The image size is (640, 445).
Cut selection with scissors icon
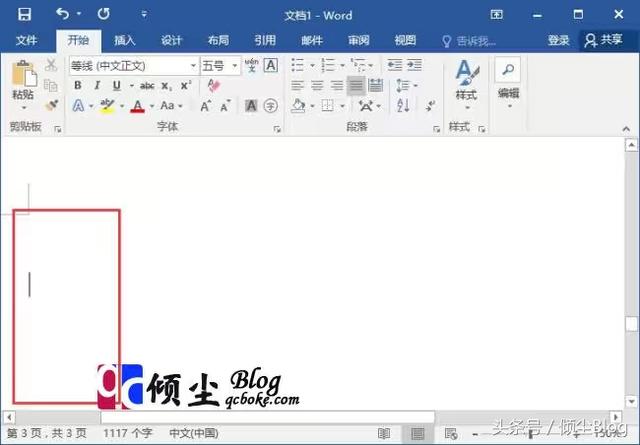[51, 65]
